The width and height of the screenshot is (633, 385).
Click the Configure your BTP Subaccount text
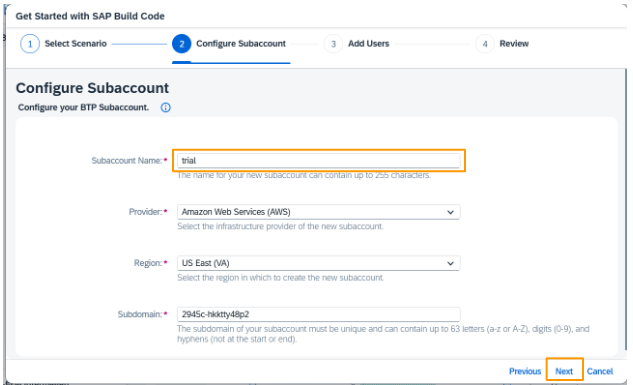84,107
